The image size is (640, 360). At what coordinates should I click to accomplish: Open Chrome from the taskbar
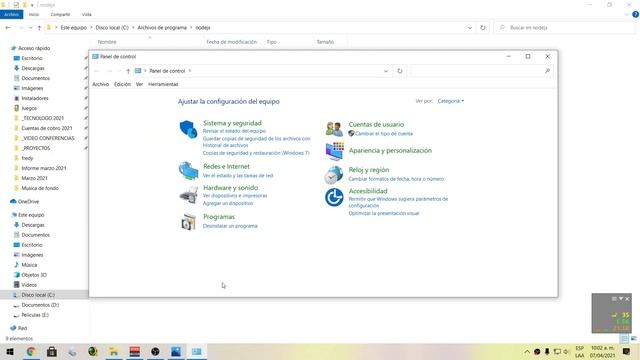31,351
